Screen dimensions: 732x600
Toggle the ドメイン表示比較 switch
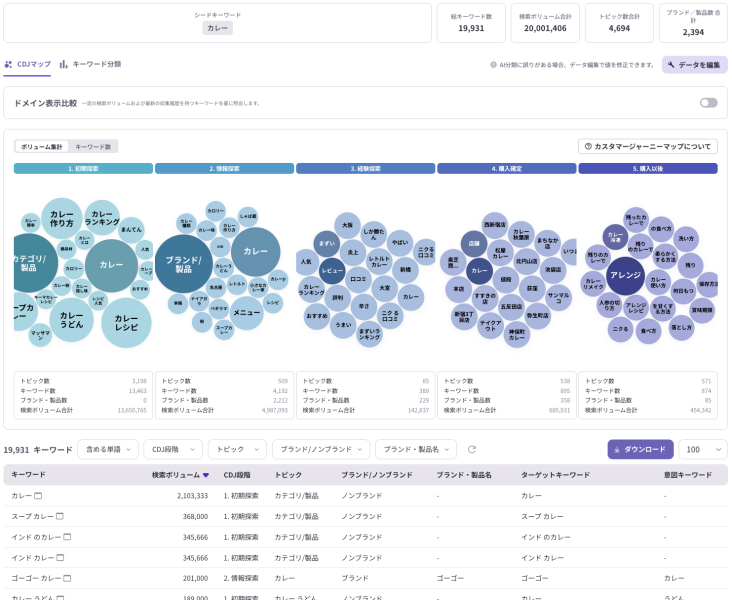pyautogui.click(x=708, y=103)
